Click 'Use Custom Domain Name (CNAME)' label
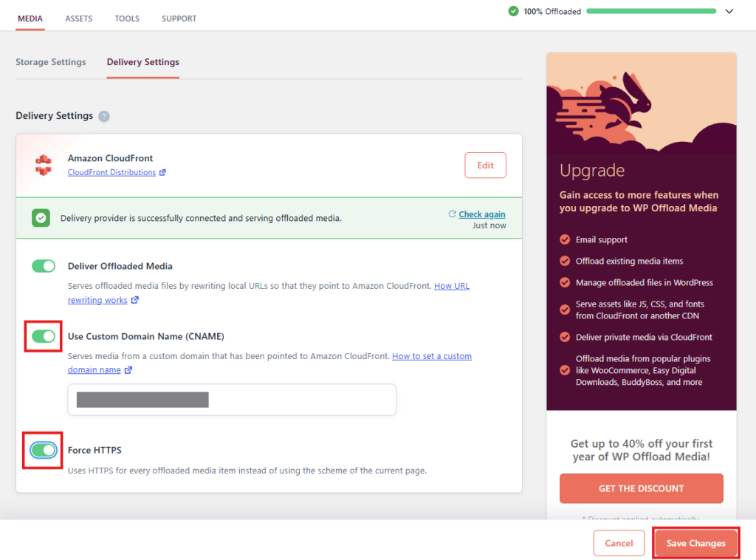The width and height of the screenshot is (756, 560). pyautogui.click(x=145, y=336)
